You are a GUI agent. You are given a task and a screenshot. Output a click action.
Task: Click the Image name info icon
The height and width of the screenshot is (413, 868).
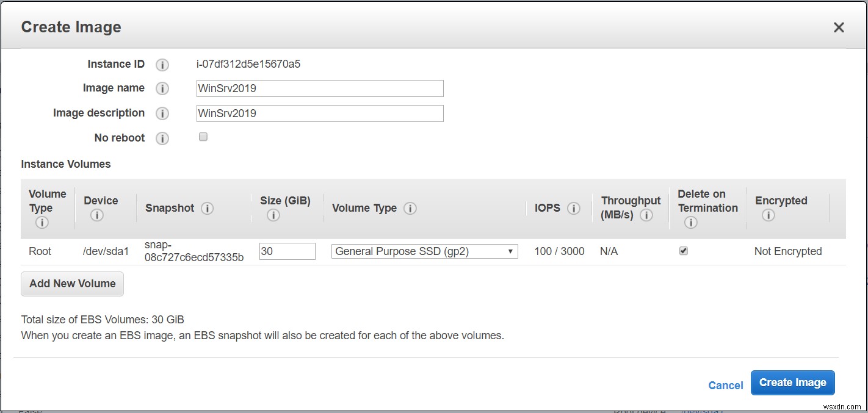click(x=162, y=88)
